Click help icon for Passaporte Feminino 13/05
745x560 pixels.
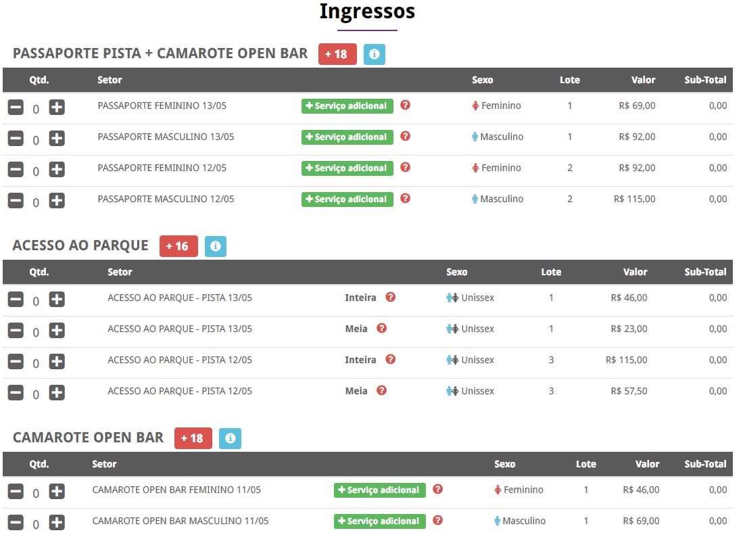coord(405,106)
